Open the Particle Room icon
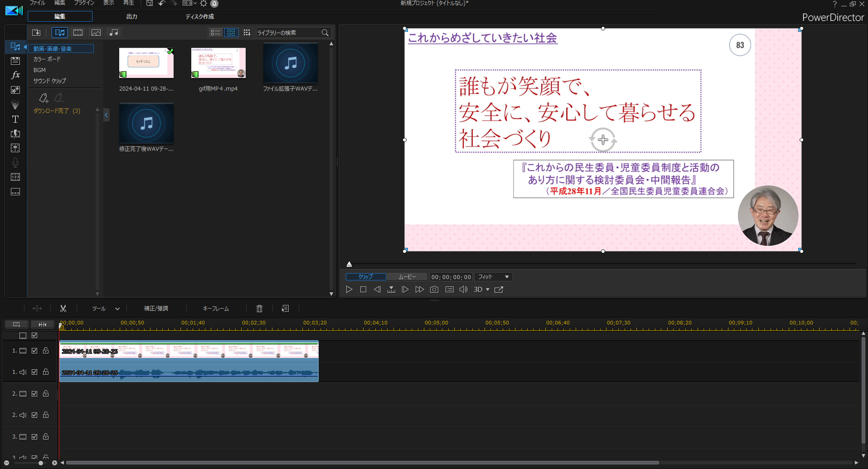 (x=15, y=104)
